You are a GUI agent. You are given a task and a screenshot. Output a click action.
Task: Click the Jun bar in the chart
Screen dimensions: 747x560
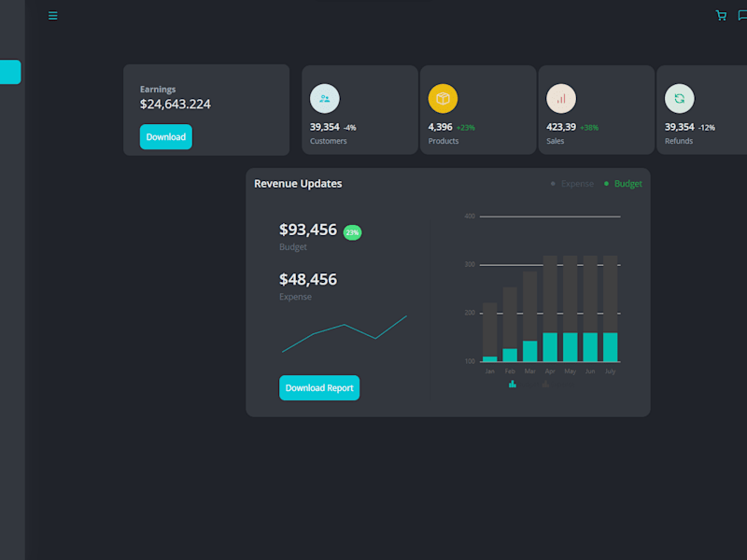click(590, 309)
